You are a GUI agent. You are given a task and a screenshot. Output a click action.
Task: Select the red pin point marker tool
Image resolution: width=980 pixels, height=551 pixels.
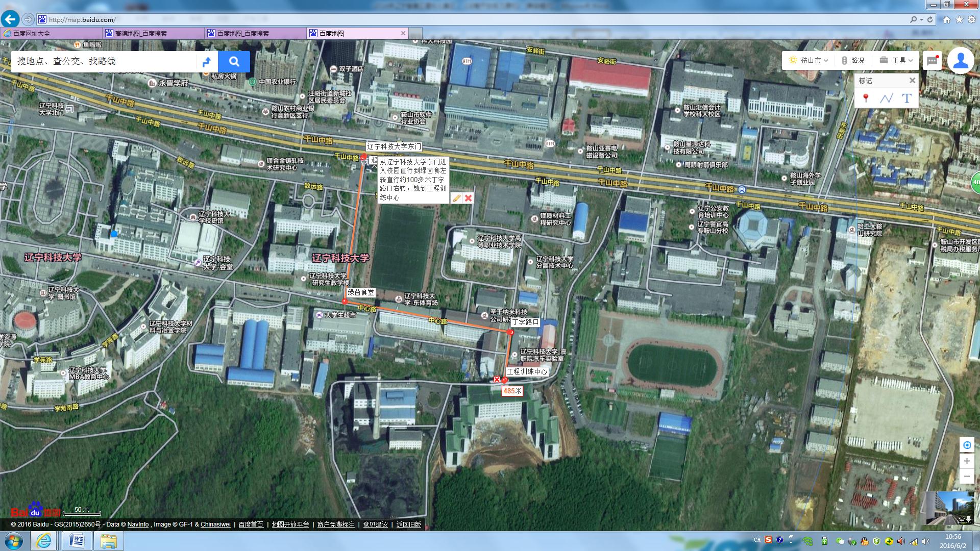[866, 98]
